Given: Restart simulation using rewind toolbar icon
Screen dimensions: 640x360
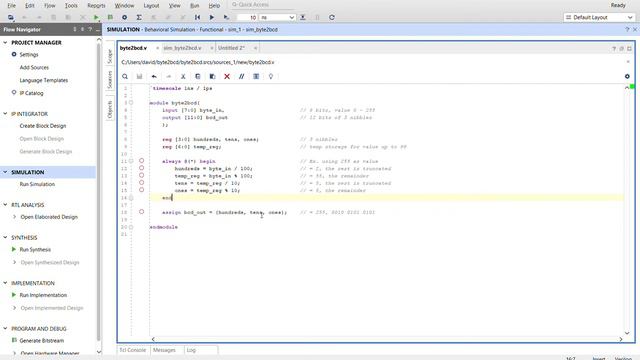Looking at the screenshot, I should pos(197,18).
